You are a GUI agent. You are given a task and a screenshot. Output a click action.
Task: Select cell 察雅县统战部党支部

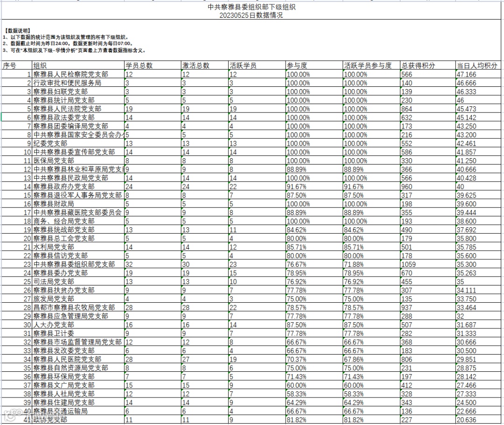78,230
